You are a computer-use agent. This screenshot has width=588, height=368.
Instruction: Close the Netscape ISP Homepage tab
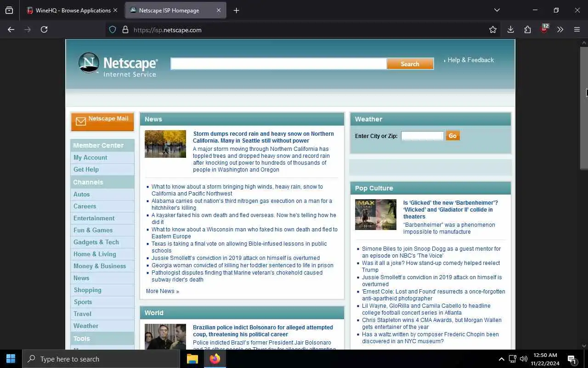(x=219, y=10)
